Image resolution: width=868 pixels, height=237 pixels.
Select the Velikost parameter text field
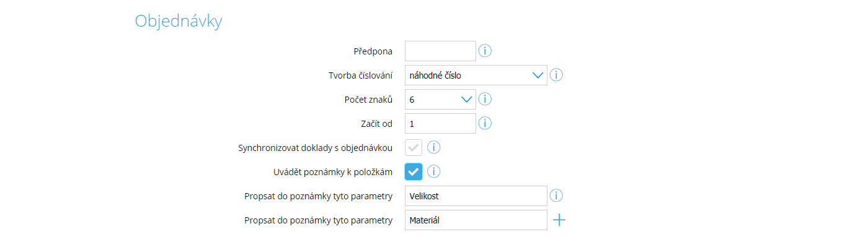pyautogui.click(x=476, y=196)
